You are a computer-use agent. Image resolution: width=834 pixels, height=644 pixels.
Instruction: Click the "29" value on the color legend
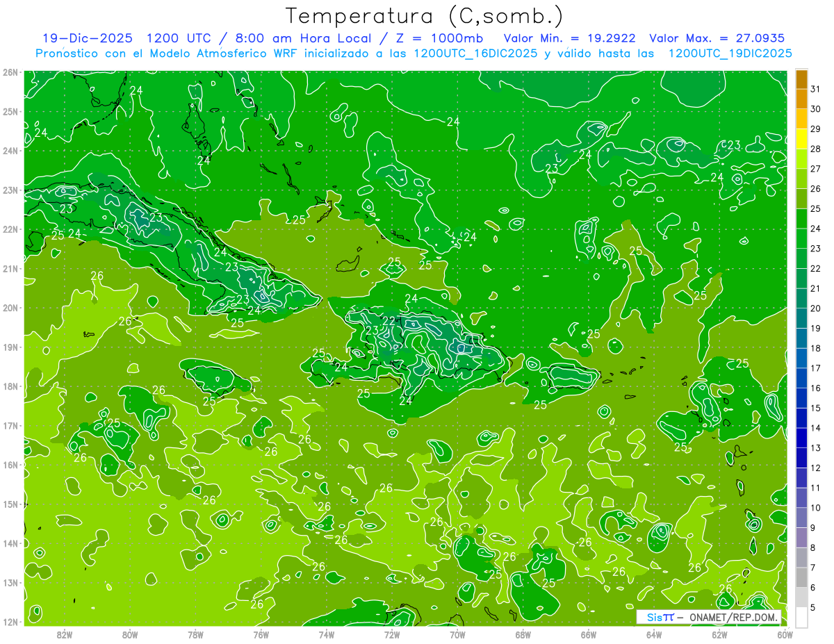815,129
